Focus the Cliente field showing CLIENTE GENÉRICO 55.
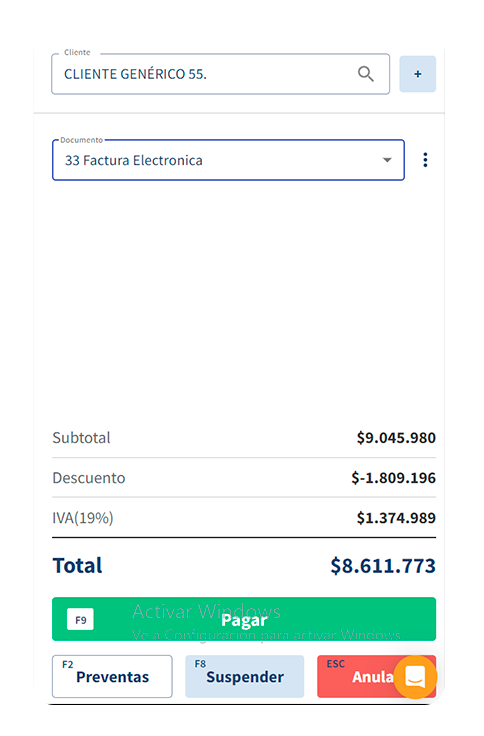 pos(220,74)
